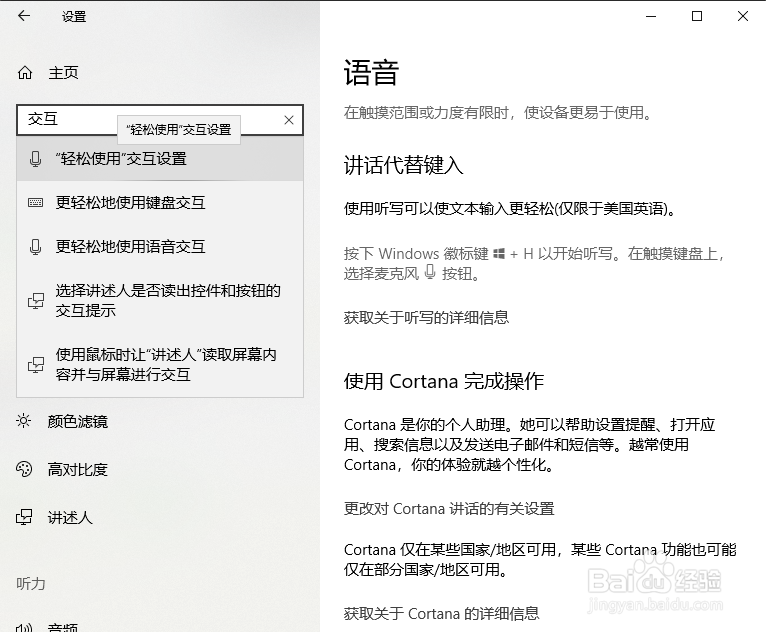Click keyboard icon beside 更轻松地使用键盘交互
The height and width of the screenshot is (632, 766).
[35, 202]
